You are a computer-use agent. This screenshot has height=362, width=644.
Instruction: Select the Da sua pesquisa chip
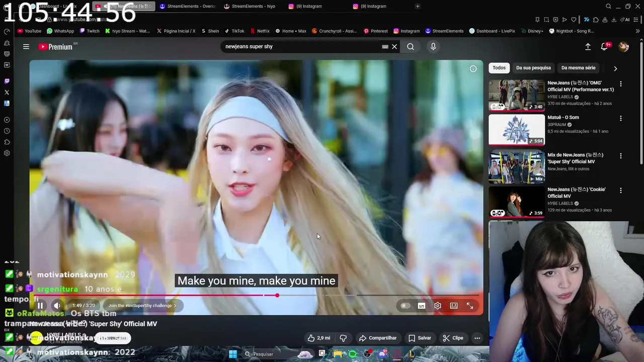[x=533, y=68]
